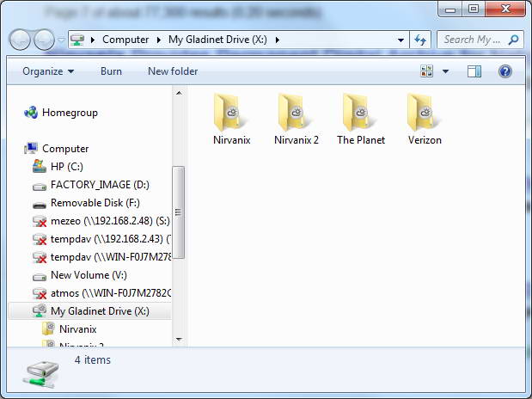Click the search magnifier icon
This screenshot has height=399, width=532.
point(513,40)
